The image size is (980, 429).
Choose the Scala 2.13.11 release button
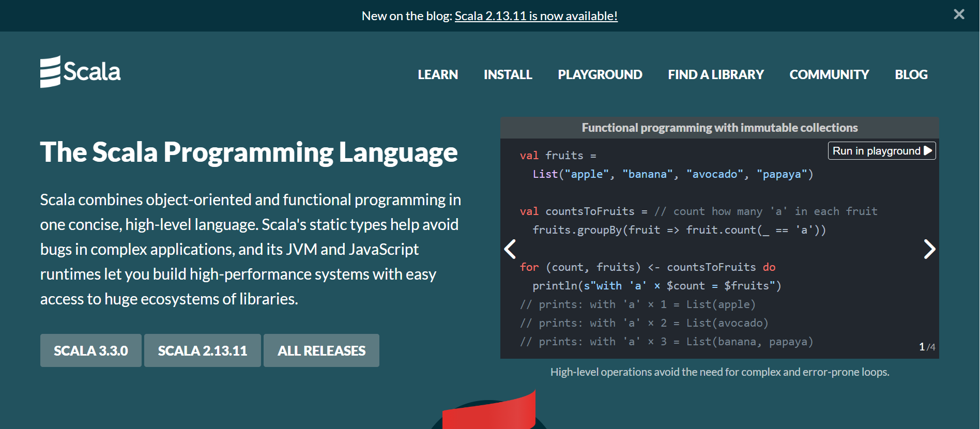203,350
